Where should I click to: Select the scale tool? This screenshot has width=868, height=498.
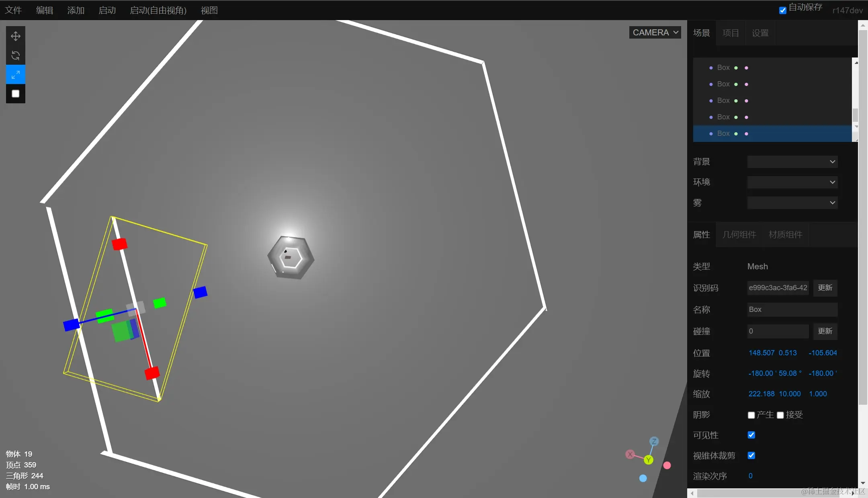click(16, 75)
